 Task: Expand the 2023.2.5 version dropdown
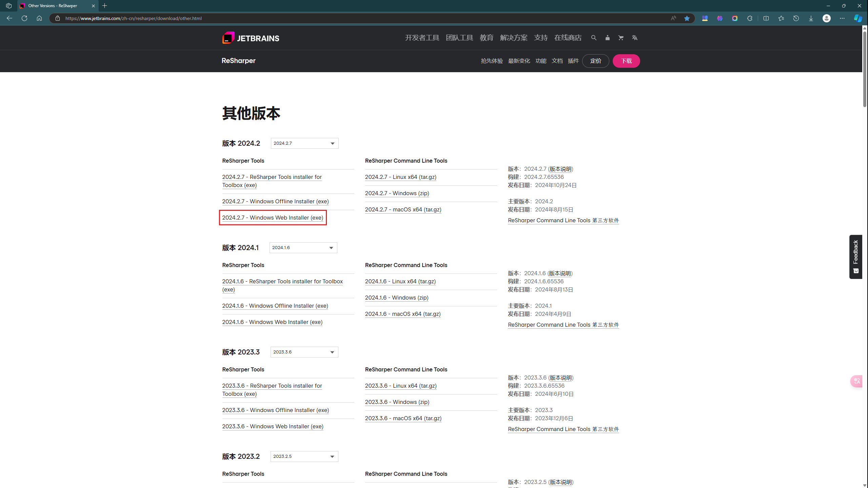(304, 456)
